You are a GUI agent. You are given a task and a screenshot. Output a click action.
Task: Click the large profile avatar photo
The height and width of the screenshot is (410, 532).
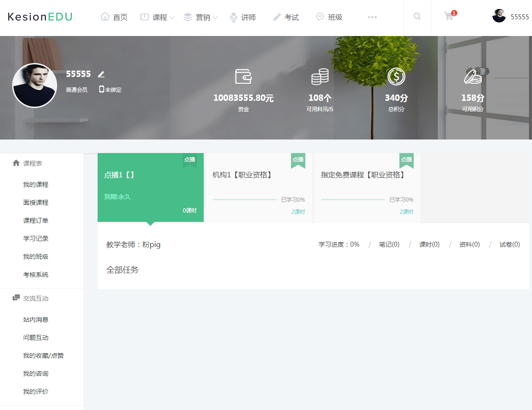tap(35, 86)
